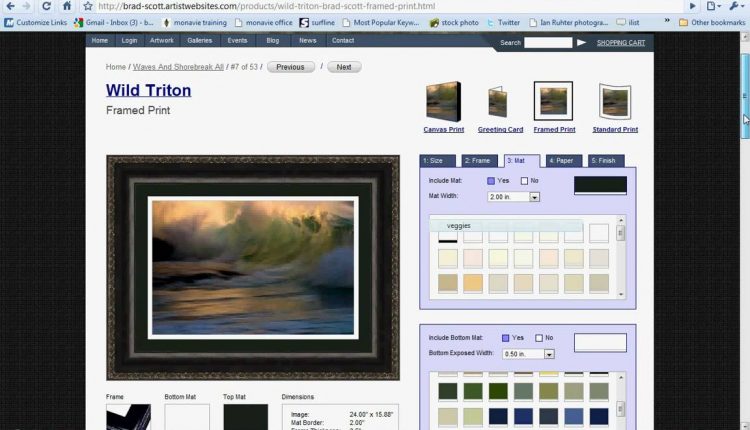Open Login in site navigation
750x430 pixels.
tap(129, 41)
